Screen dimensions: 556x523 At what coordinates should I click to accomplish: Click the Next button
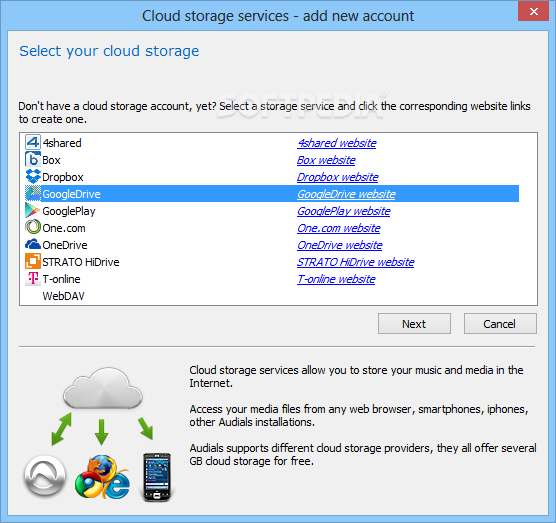click(414, 323)
